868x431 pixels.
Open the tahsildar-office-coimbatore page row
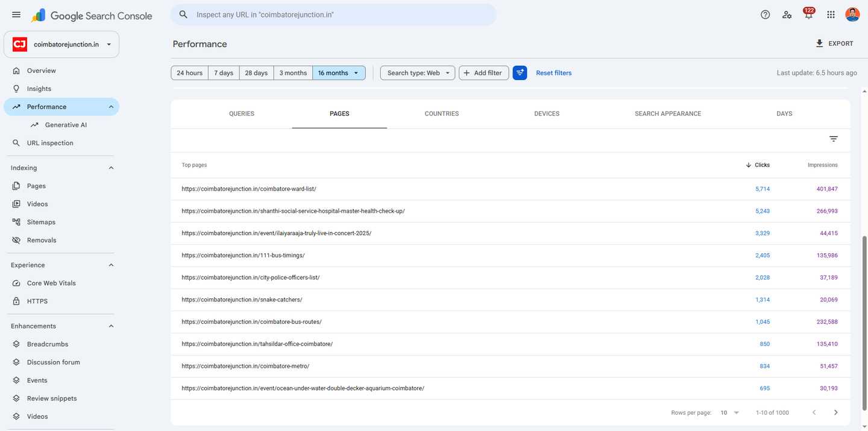[x=511, y=344]
